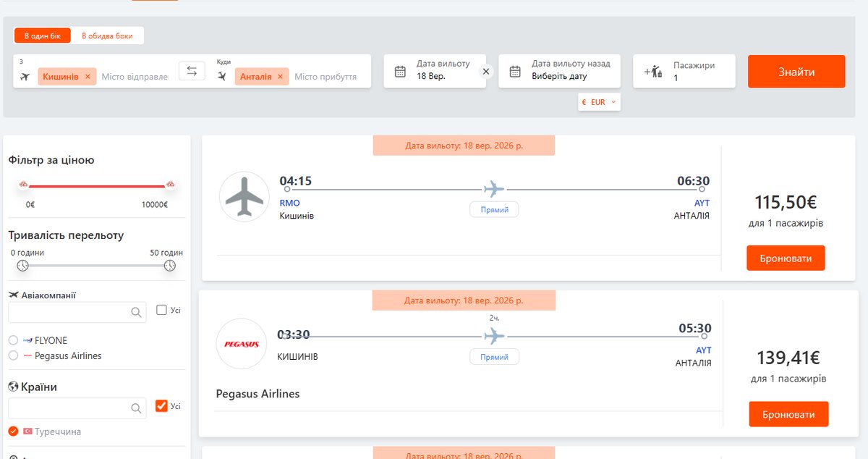
Task: Click the Місто відправлення input field
Action: [135, 76]
